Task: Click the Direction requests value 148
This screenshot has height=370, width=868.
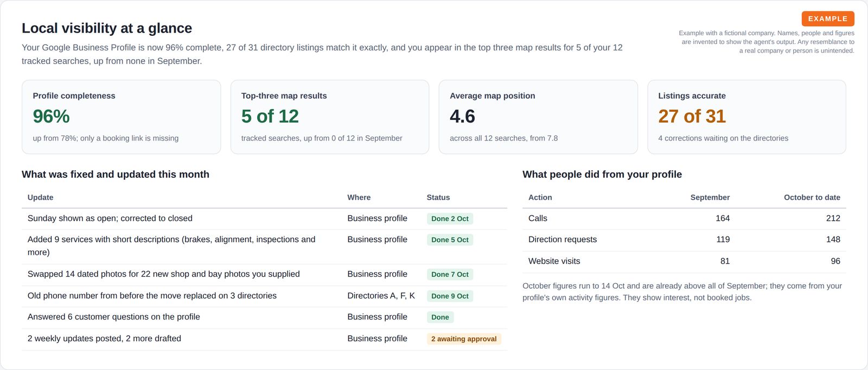Action: pyautogui.click(x=833, y=239)
